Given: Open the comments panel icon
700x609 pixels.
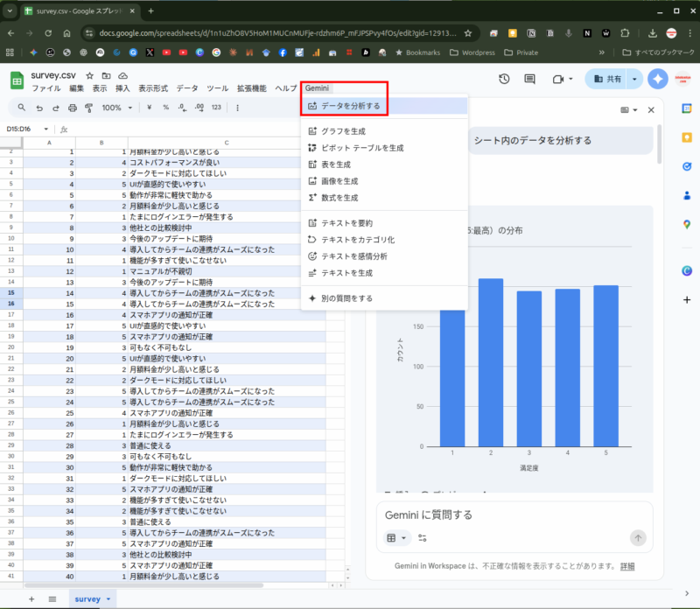Looking at the screenshot, I should (529, 79).
